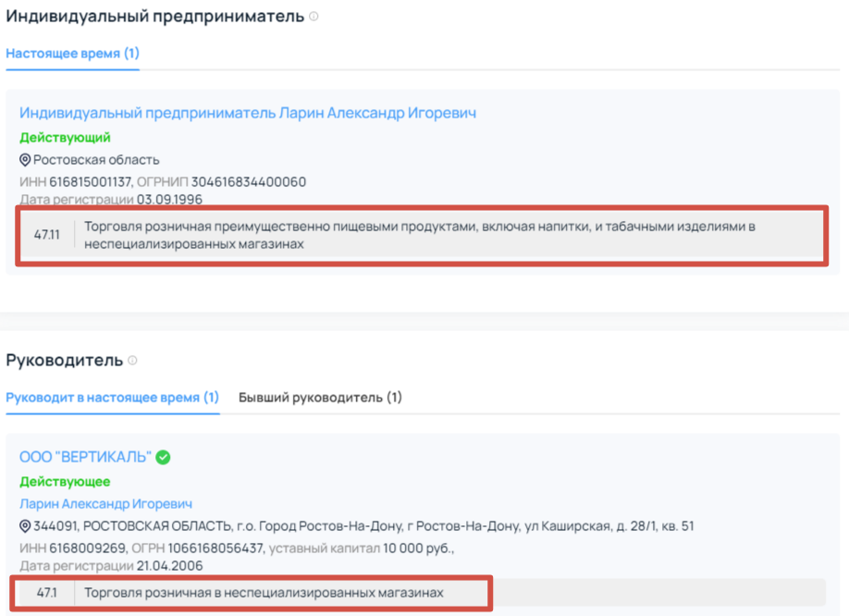Click Ларин Александр Игоревич link under ООО ВЕРТИКАЛЬ
Viewport: 849px width, 616px height.
coord(105,504)
